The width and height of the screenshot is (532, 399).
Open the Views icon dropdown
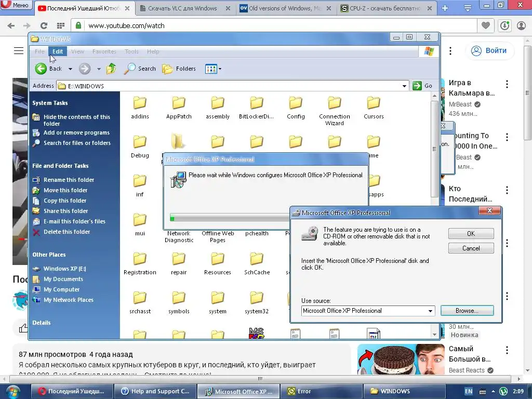214,69
